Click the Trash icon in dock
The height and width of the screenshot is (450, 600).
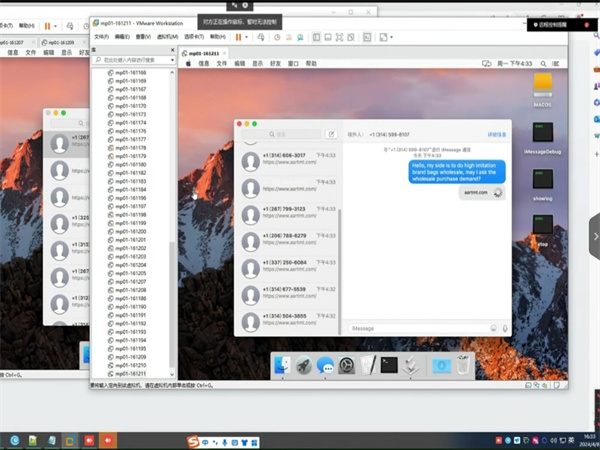(463, 366)
